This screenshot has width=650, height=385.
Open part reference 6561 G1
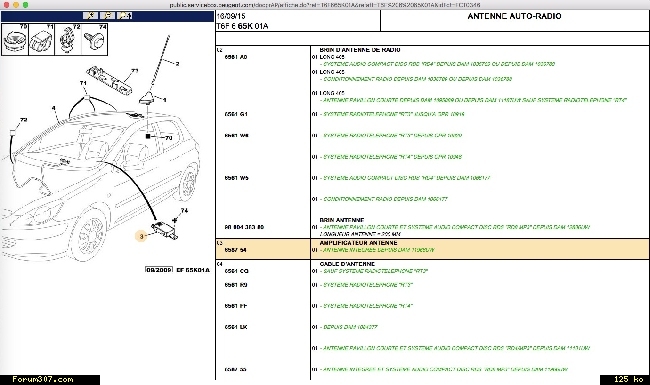coord(236,114)
